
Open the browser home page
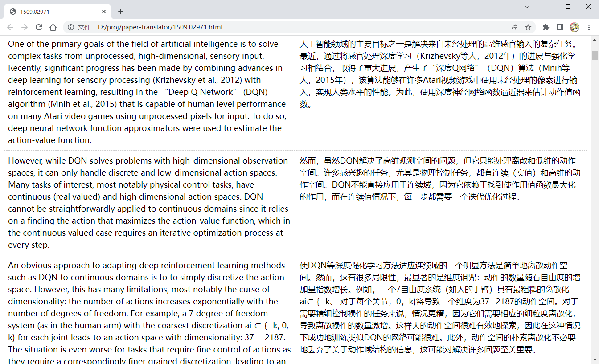click(x=53, y=27)
